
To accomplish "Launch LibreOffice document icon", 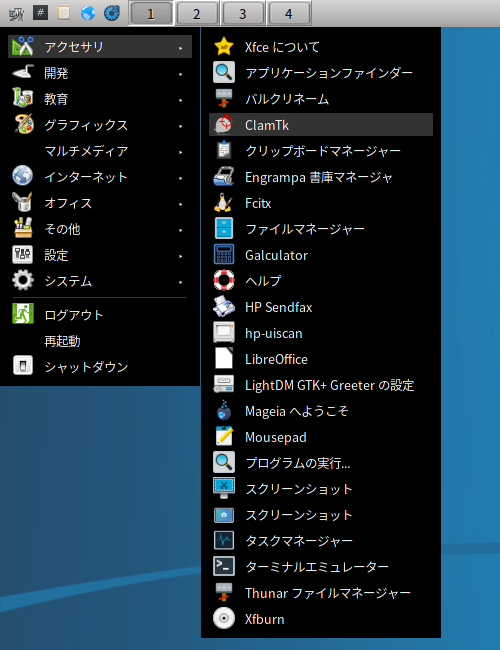I will click(x=224, y=359).
